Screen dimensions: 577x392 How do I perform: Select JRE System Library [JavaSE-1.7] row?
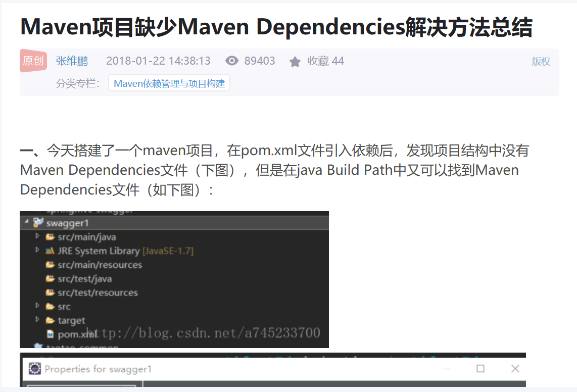(125, 251)
